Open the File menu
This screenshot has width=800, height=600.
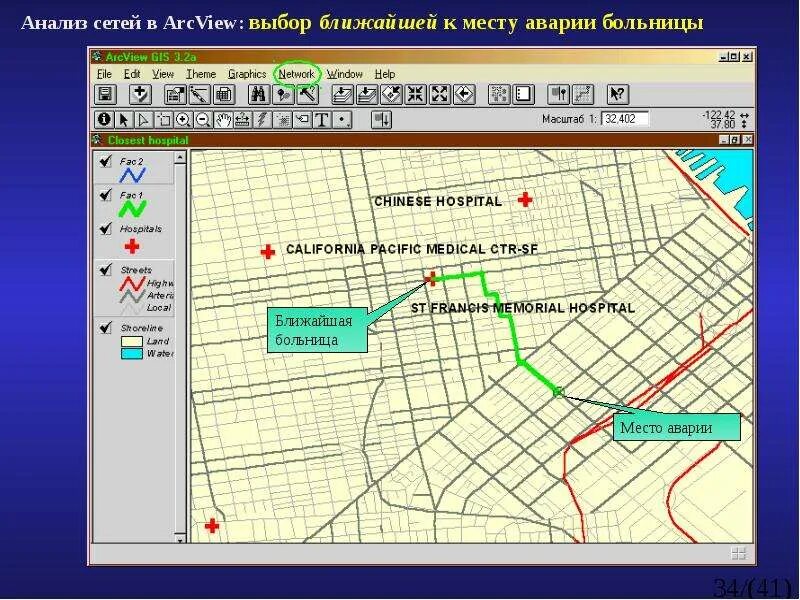[x=104, y=74]
